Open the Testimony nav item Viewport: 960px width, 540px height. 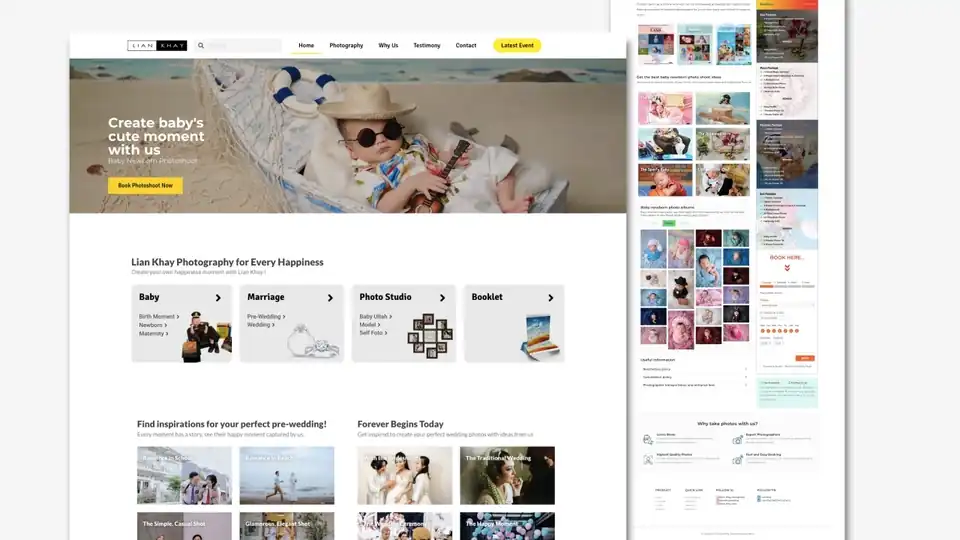pyautogui.click(x=427, y=45)
